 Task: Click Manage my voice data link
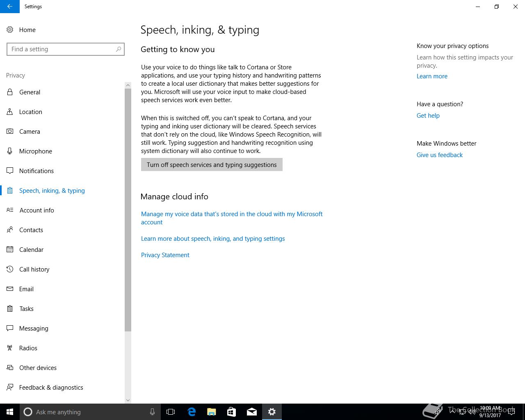point(232,218)
